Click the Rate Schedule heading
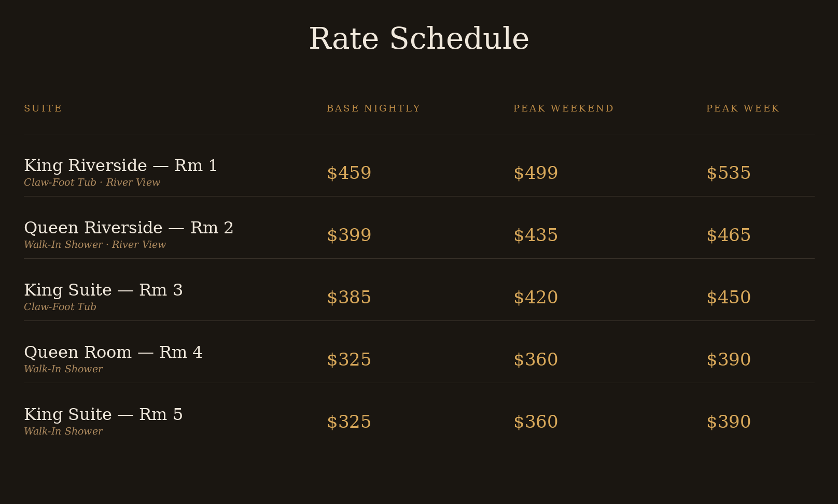The width and height of the screenshot is (838, 504). 419,39
